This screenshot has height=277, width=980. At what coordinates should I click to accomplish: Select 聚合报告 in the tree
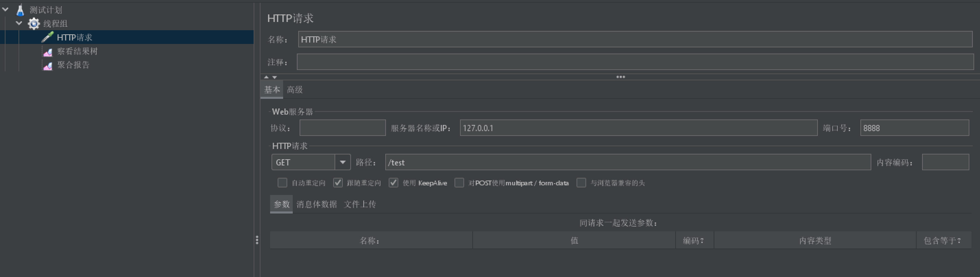(x=73, y=65)
